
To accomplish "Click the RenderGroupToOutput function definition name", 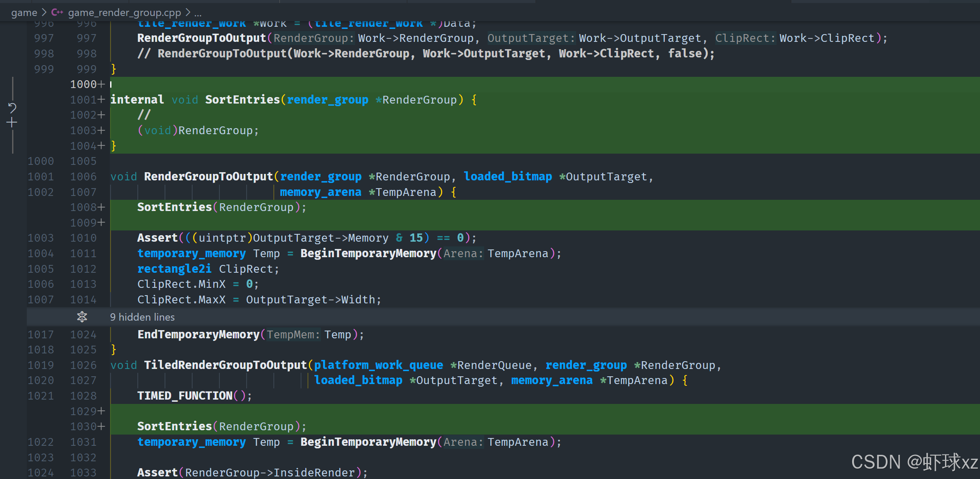I will coord(208,176).
